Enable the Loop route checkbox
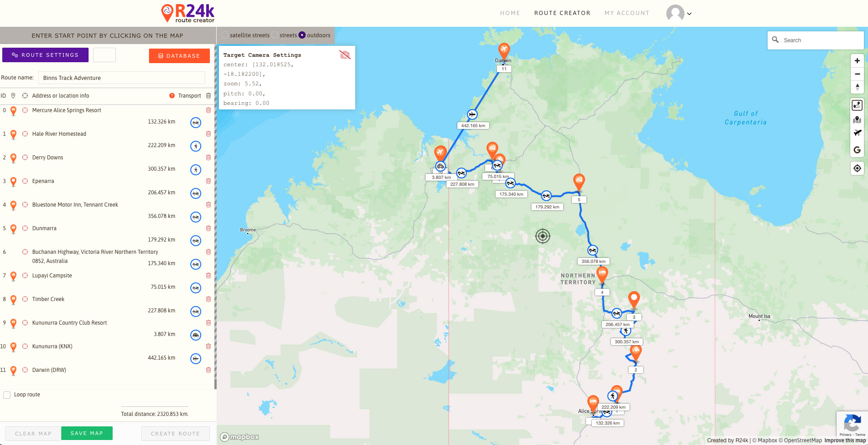Image resolution: width=868 pixels, height=445 pixels. (x=7, y=395)
